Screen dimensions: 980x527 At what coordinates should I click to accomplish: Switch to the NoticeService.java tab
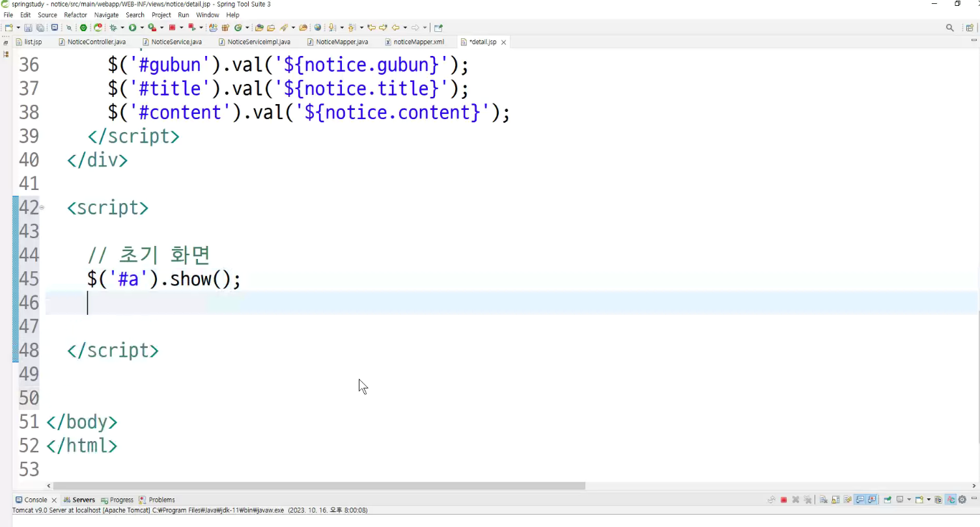click(x=172, y=42)
